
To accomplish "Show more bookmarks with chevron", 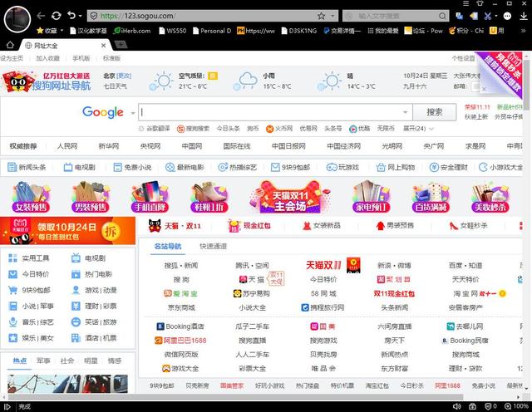I will 523,31.
